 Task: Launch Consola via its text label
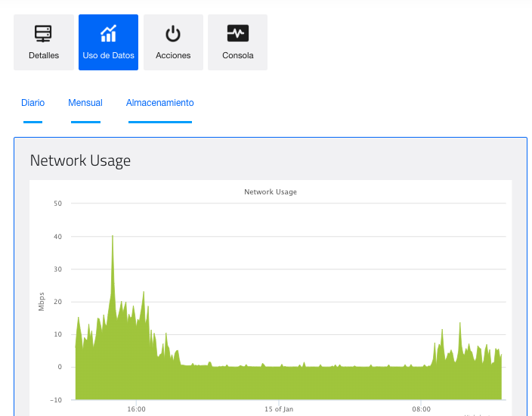pyautogui.click(x=237, y=55)
